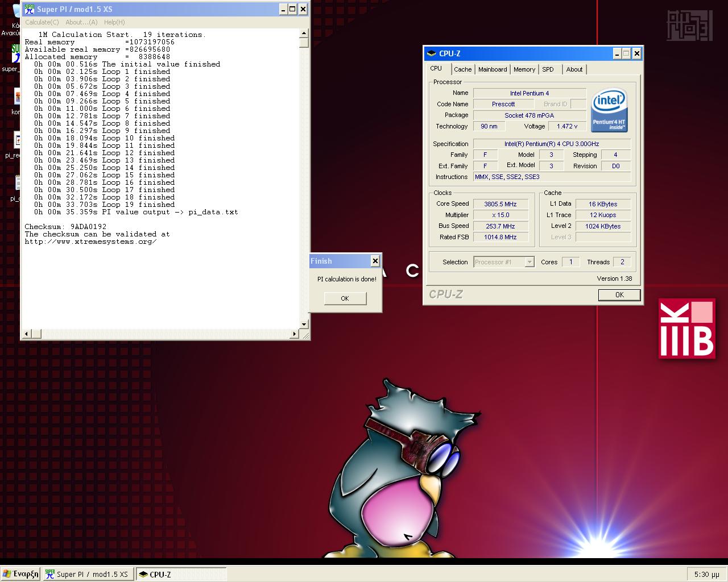Minimize the CPU-Z window

pyautogui.click(x=617, y=53)
